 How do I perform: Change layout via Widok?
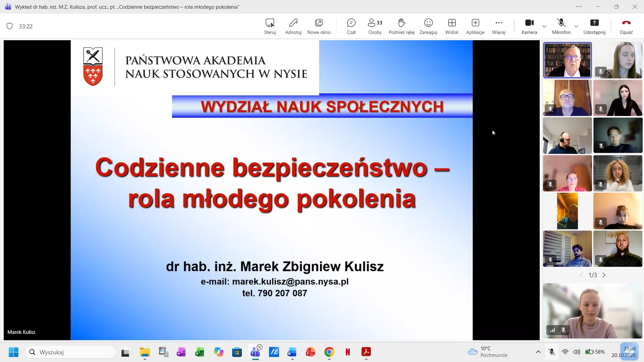click(452, 26)
